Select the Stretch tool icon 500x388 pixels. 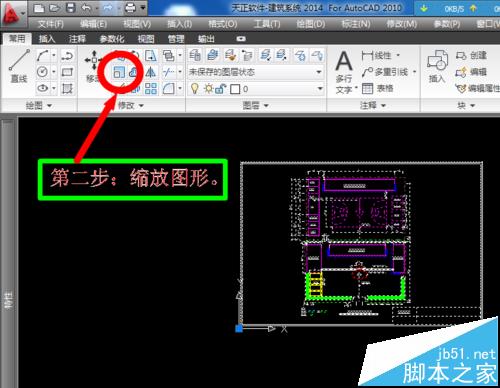pos(151,55)
